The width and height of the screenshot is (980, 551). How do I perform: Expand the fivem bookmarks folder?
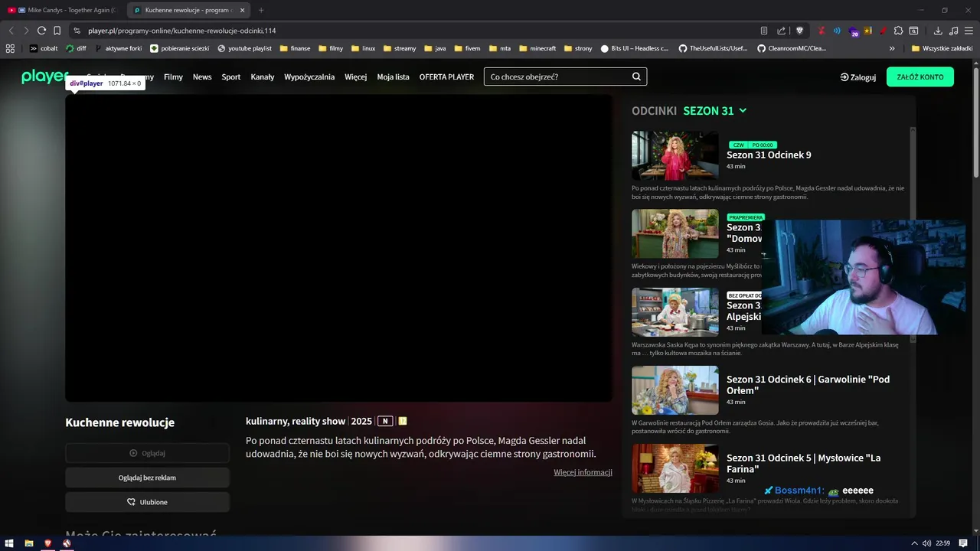point(467,48)
